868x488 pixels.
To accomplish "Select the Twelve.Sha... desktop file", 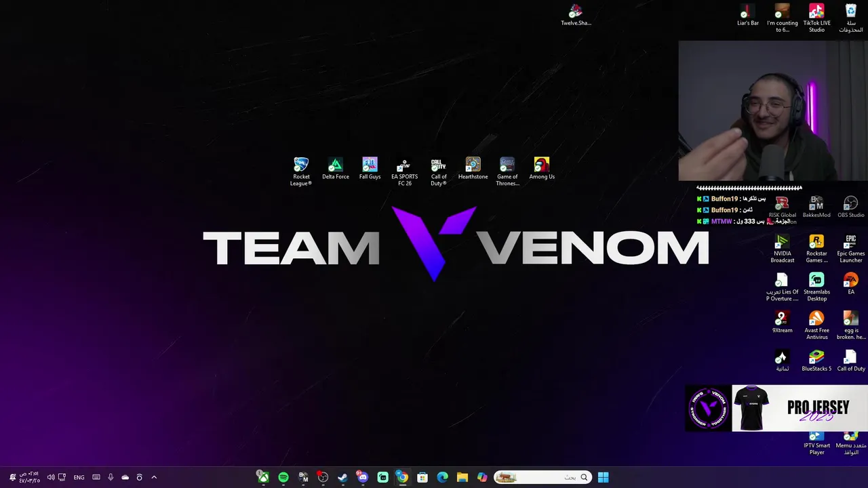I will pyautogui.click(x=576, y=15).
